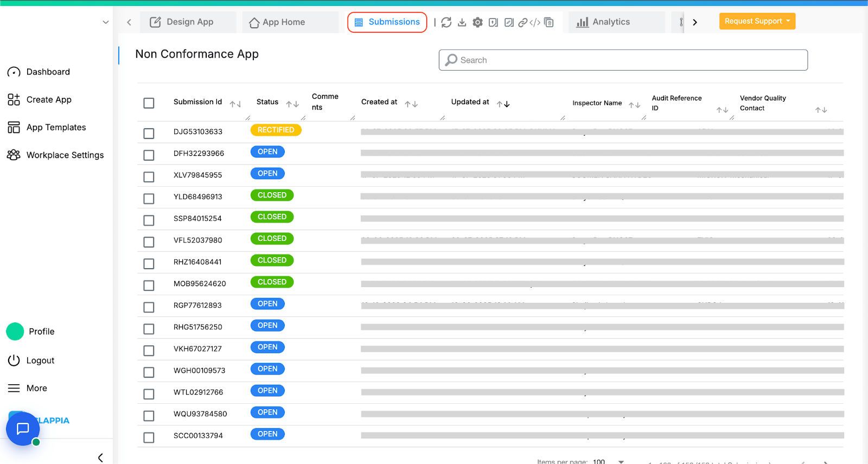Check the box for RHZ16408441

pos(149,264)
